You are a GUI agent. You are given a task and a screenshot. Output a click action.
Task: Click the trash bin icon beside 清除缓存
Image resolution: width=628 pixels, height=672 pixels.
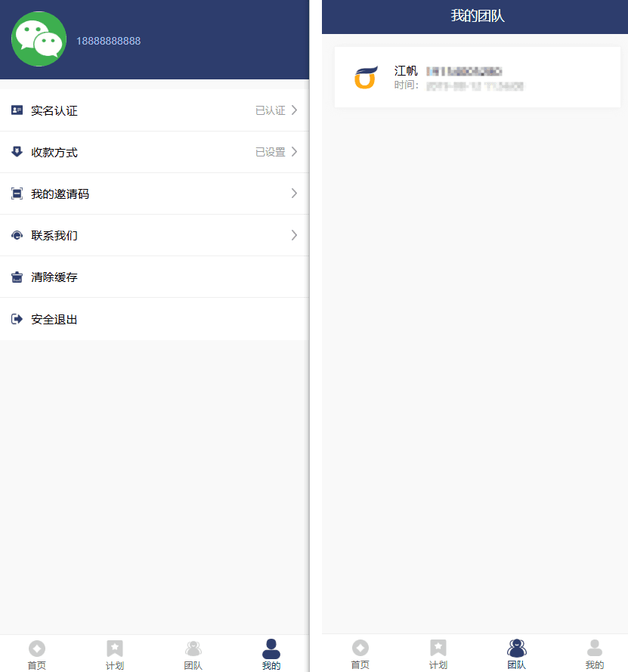coord(17,277)
